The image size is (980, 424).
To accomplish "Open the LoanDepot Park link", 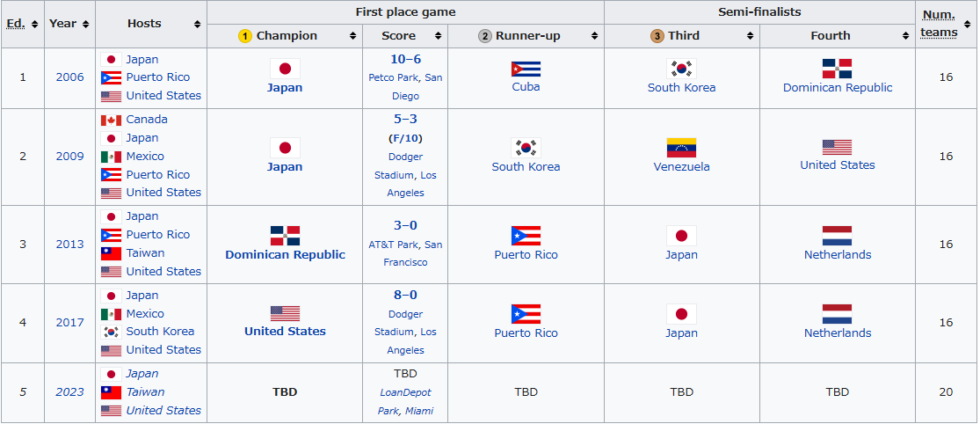I will [405, 392].
